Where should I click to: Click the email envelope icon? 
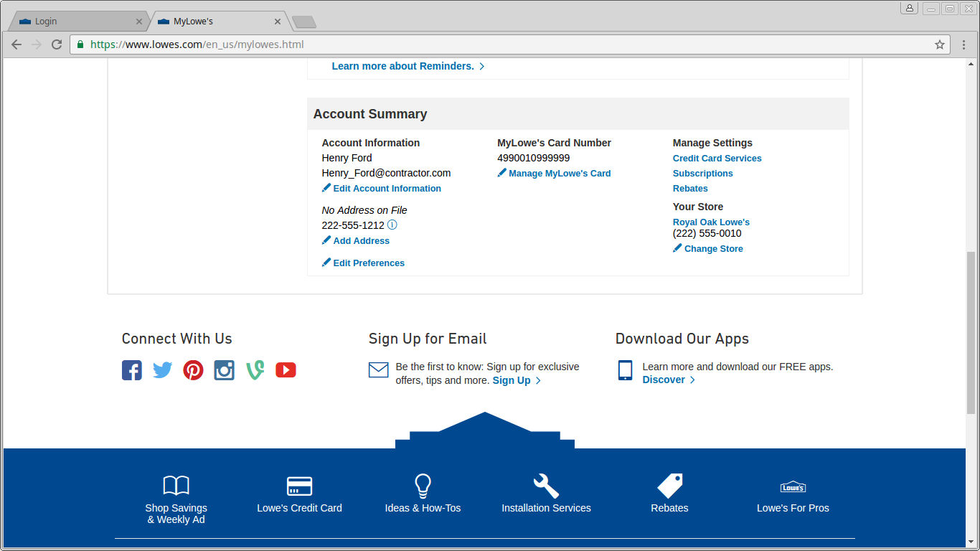pyautogui.click(x=378, y=369)
